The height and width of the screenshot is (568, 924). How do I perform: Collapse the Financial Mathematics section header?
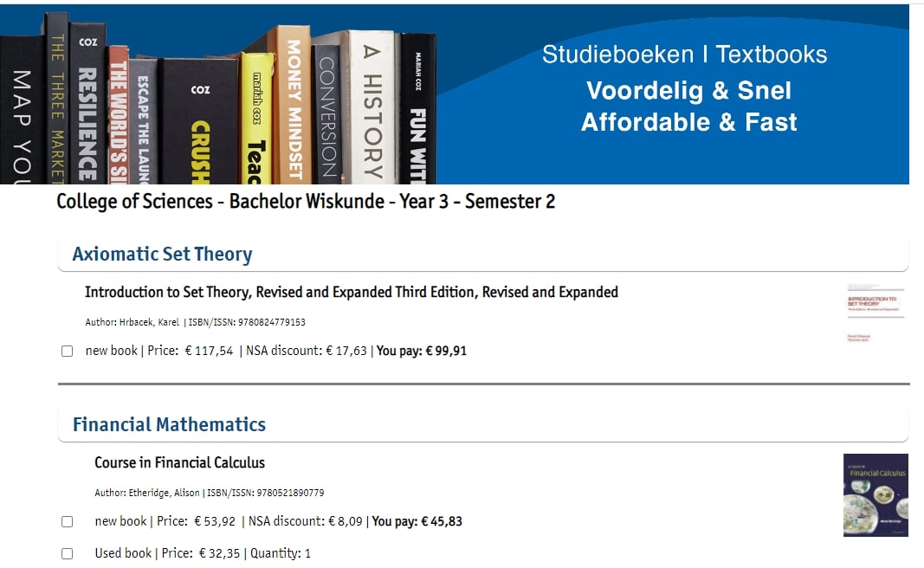tap(482, 424)
